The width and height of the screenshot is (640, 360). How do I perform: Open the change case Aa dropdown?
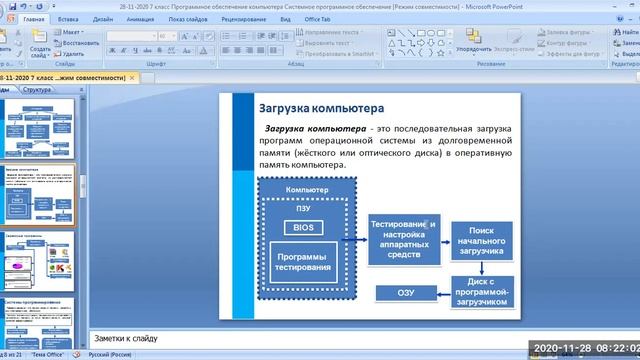pyautogui.click(x=187, y=51)
